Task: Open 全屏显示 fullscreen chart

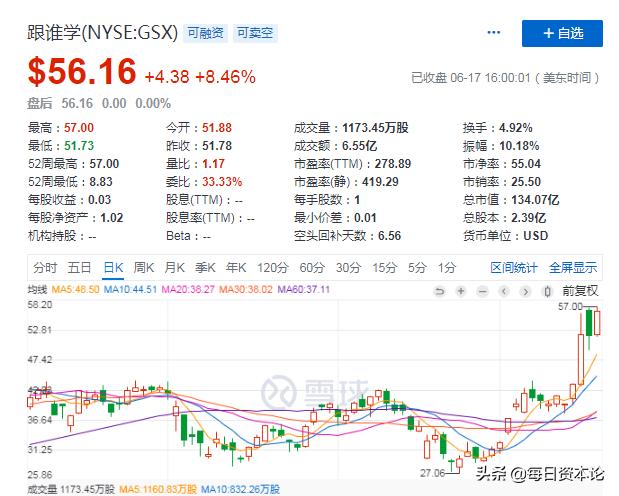Action: click(x=573, y=268)
